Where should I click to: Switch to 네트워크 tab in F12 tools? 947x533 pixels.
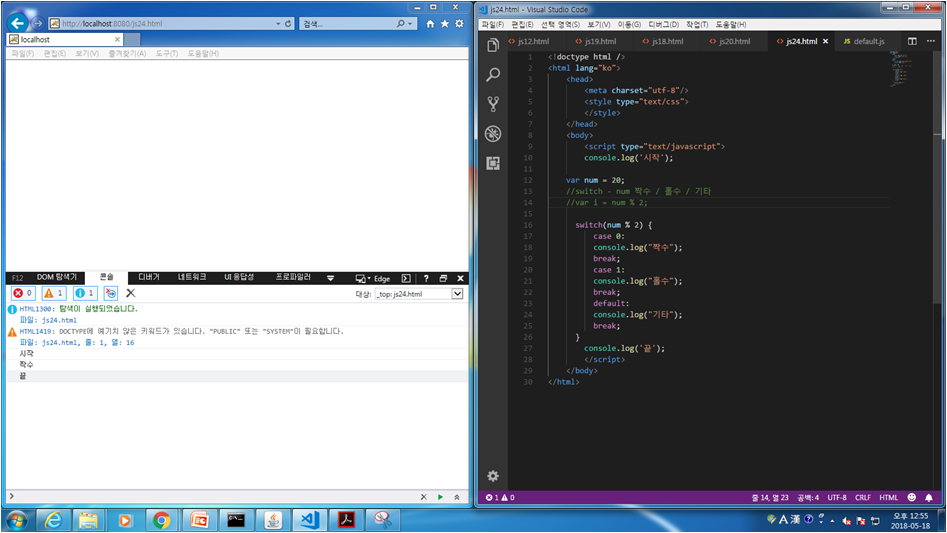point(192,277)
